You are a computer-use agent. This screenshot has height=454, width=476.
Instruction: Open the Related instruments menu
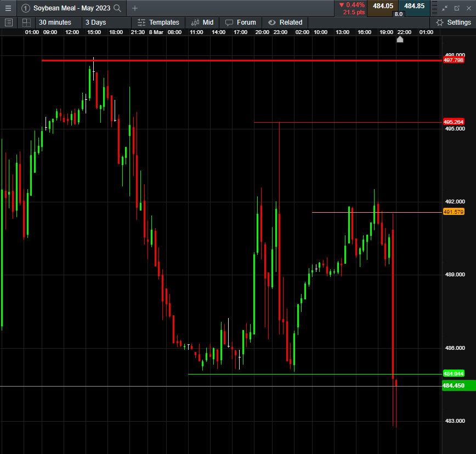[285, 22]
